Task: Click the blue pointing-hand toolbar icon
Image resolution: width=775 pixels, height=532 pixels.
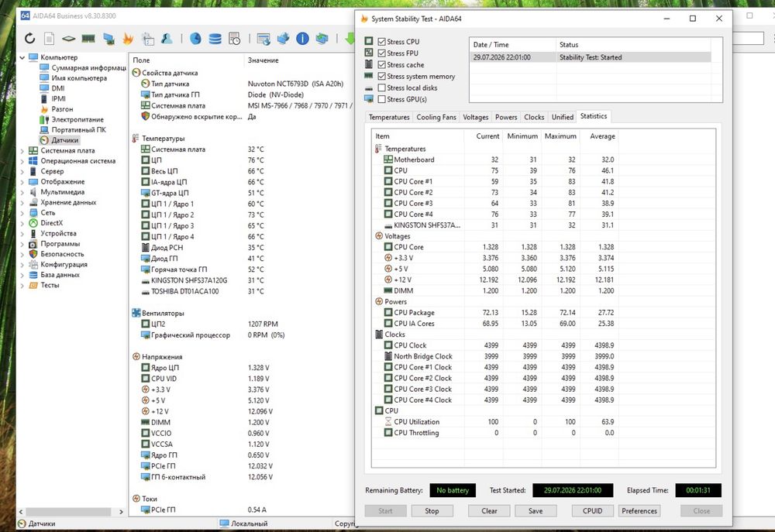Action: click(283, 38)
